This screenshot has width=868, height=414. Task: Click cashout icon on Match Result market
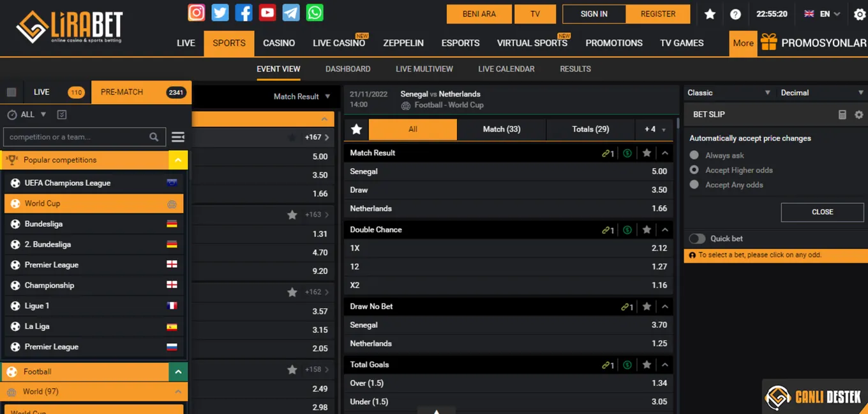click(x=627, y=153)
